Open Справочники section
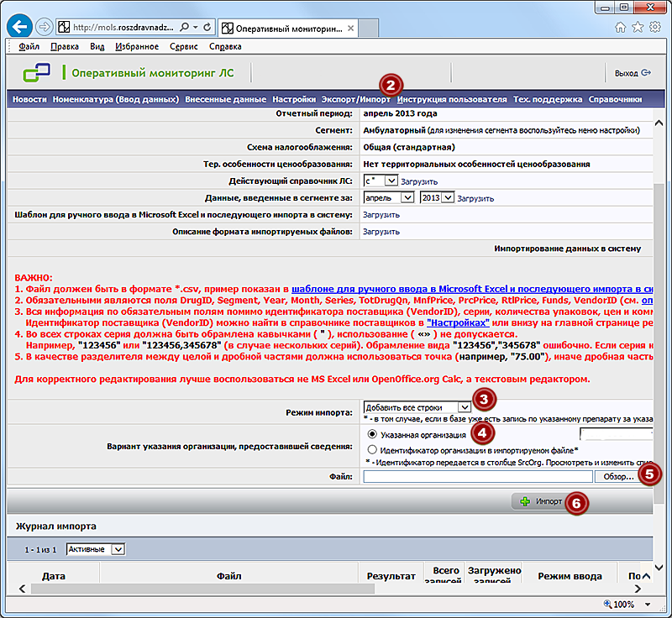672x618 pixels. [615, 99]
